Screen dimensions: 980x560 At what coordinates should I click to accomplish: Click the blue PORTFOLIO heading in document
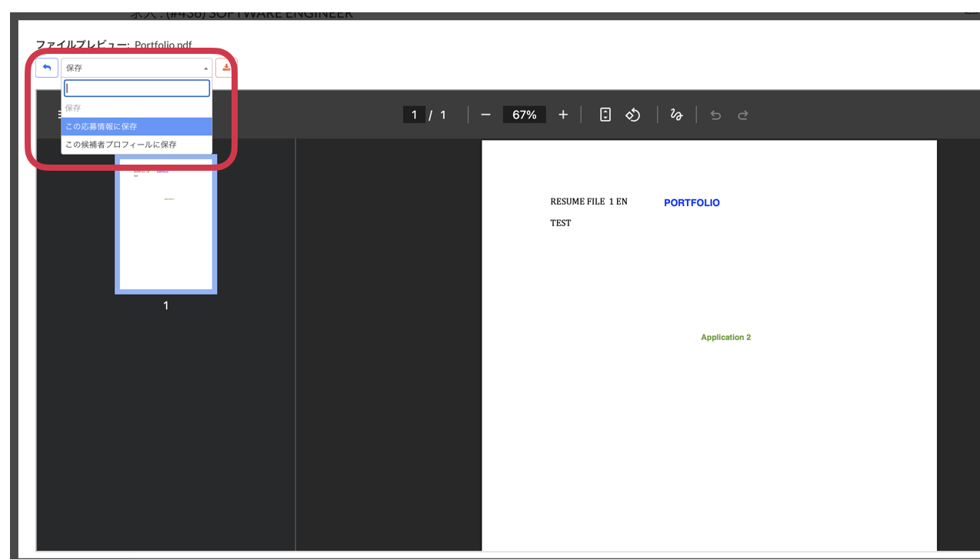(x=692, y=203)
